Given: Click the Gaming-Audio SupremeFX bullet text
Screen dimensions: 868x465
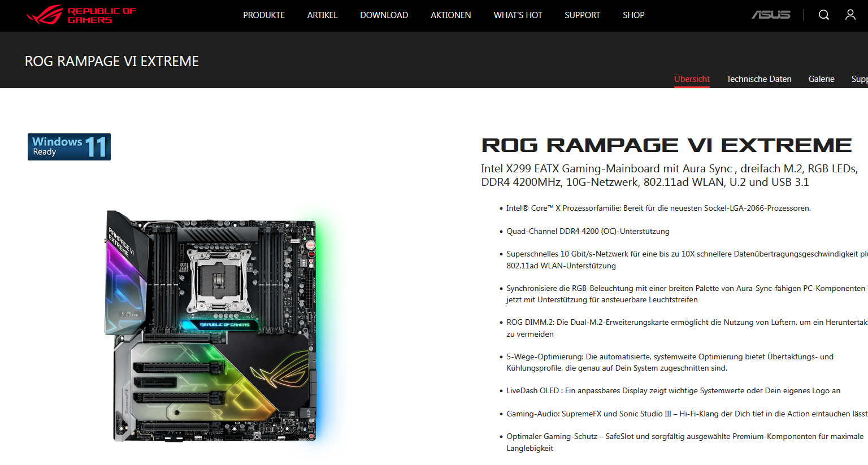Looking at the screenshot, I should point(687,414).
